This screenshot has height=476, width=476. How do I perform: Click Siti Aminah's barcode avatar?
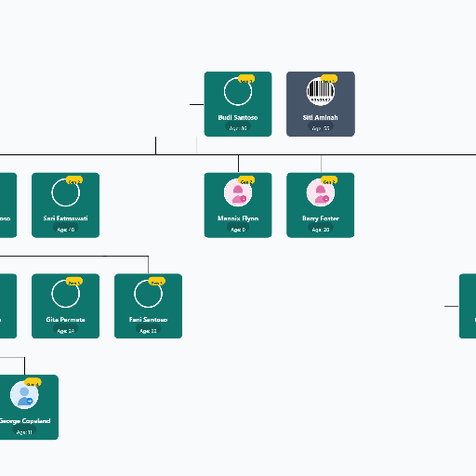[x=321, y=91]
